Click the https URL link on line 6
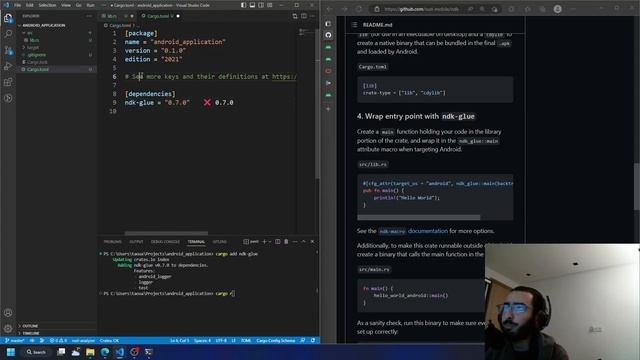The image size is (640, 360). click(x=284, y=76)
